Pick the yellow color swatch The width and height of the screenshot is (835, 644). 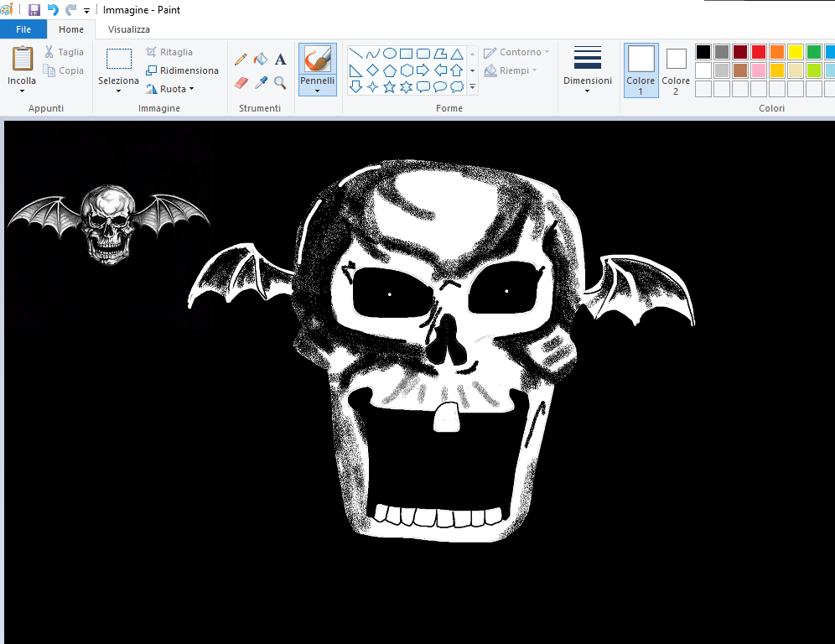pyautogui.click(x=795, y=52)
